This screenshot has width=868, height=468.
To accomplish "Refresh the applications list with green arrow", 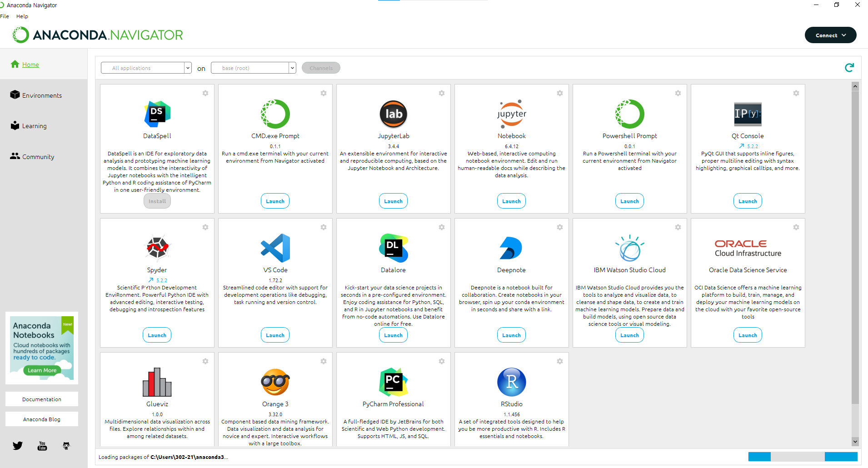I will (x=849, y=68).
